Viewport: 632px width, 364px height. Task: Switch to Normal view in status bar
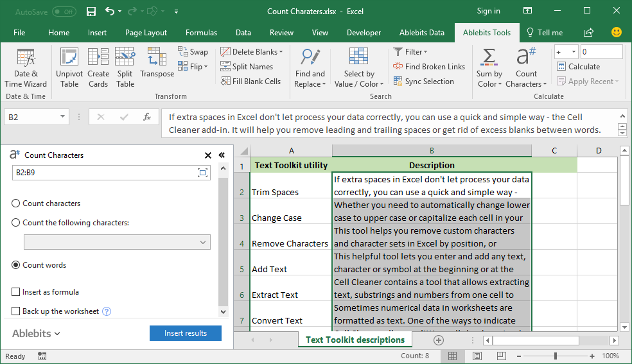point(452,356)
